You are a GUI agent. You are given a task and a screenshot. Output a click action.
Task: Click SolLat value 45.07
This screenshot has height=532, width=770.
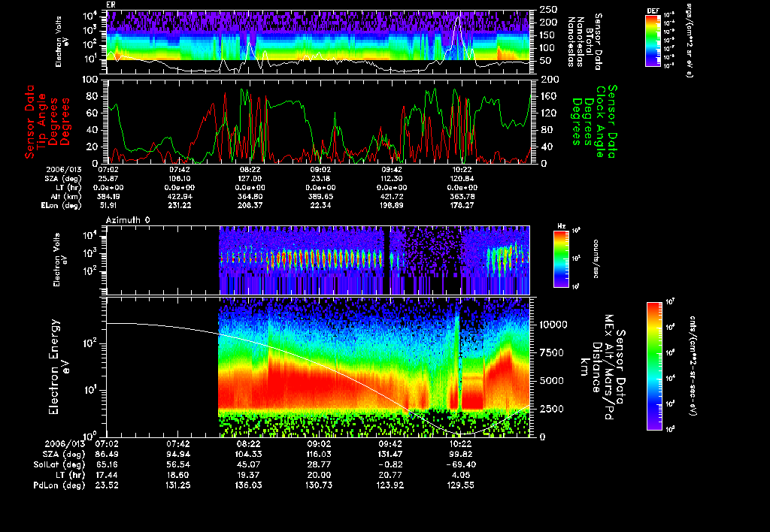248,464
